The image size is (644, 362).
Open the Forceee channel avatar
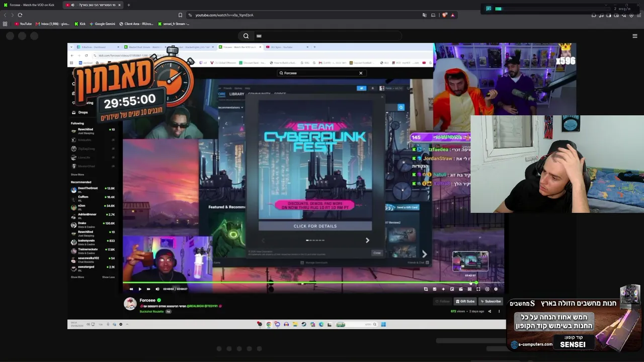pyautogui.click(x=130, y=304)
